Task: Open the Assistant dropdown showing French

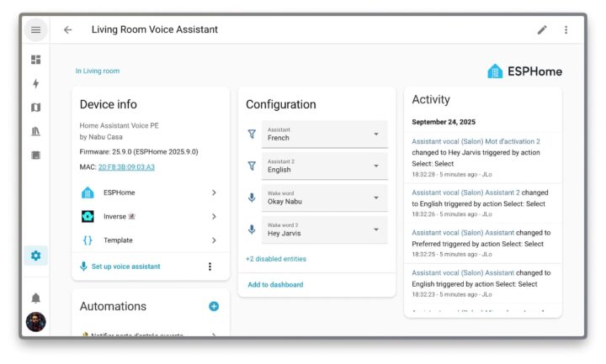Action: click(x=325, y=134)
